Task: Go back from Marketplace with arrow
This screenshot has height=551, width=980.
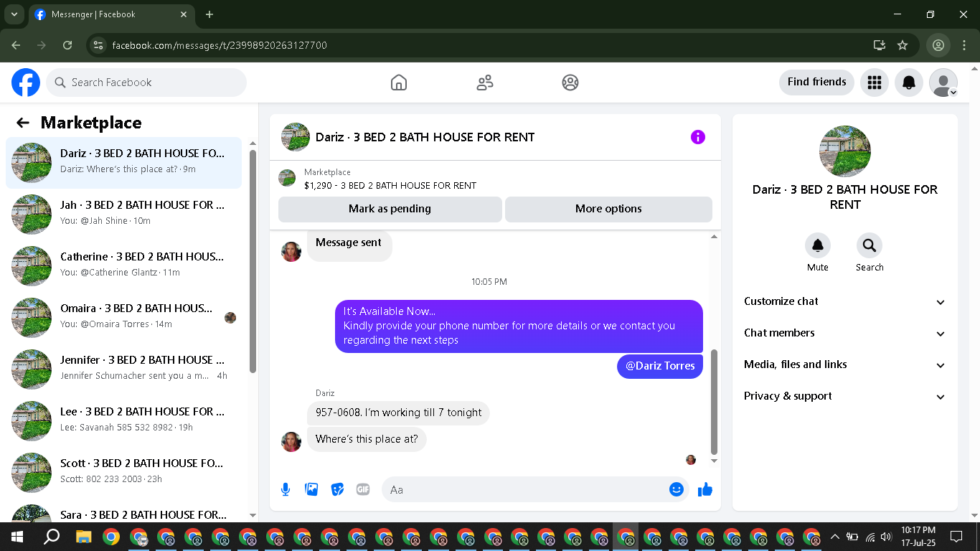Action: point(23,123)
